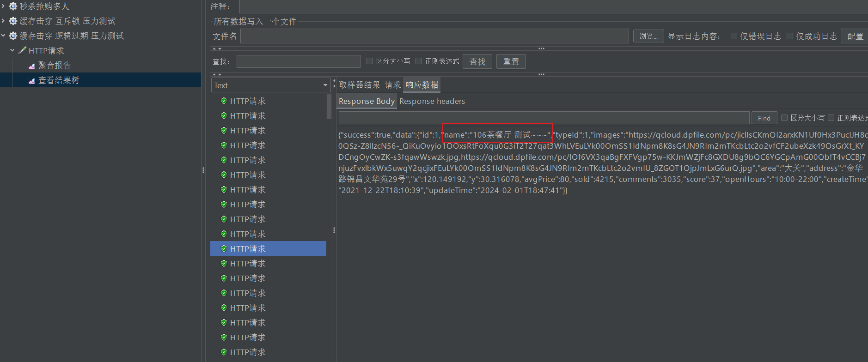This screenshot has width=868, height=362.
Task: Click the chart icon next to 查看结果树
Action: [31, 81]
